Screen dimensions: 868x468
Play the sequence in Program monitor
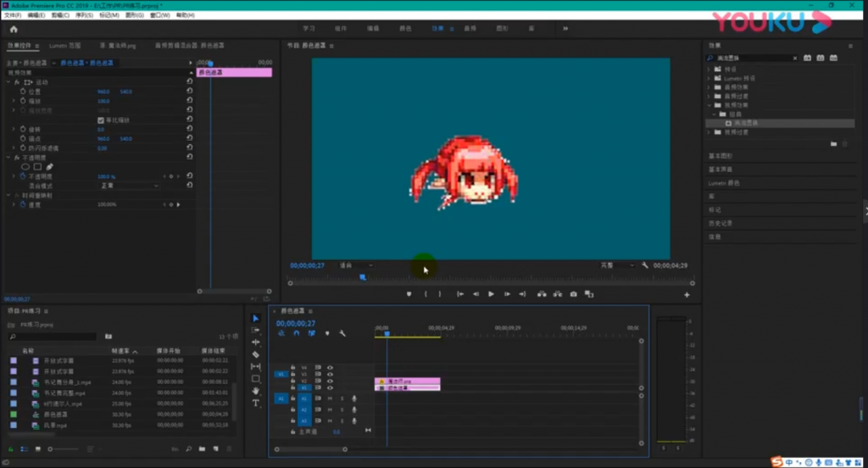[x=491, y=294]
